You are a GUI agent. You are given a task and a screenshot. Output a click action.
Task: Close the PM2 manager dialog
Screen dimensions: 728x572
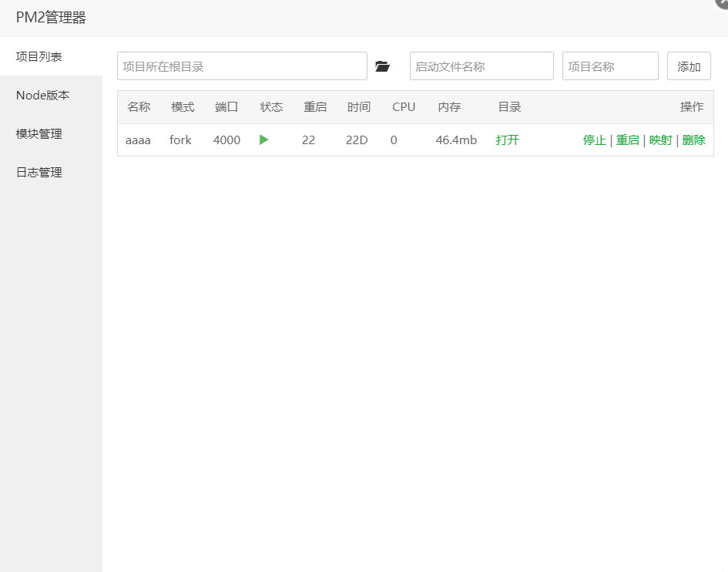coord(722,3)
